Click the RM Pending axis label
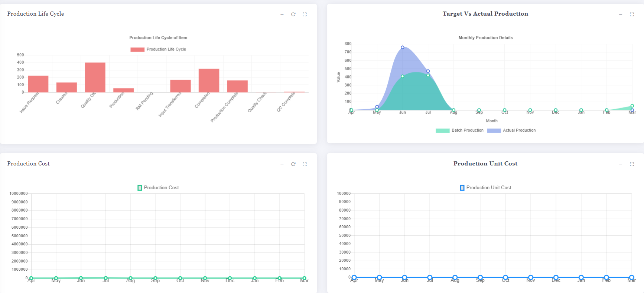 coord(144,101)
